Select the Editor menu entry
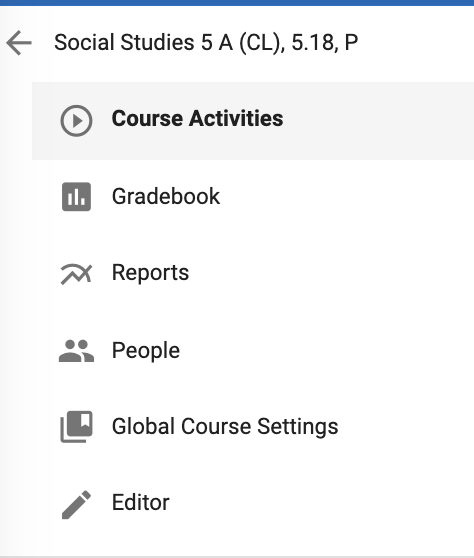This screenshot has height=558, width=474. [x=253, y=502]
